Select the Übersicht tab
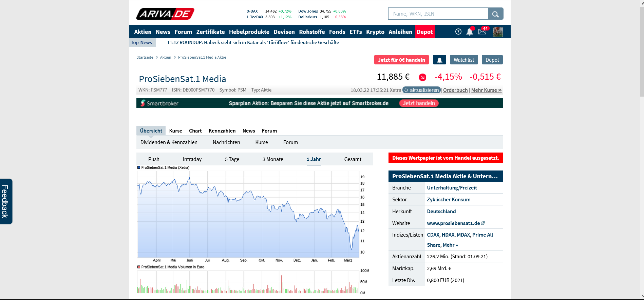Viewport: 644px width, 301px height. [x=151, y=131]
